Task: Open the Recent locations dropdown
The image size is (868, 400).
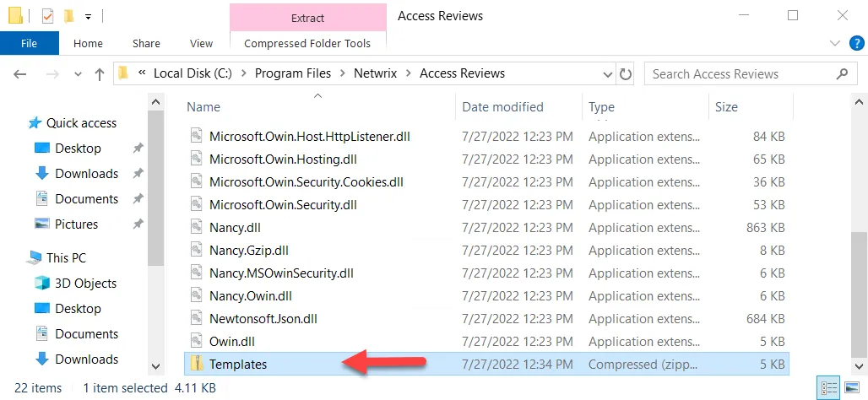Action: tap(78, 74)
